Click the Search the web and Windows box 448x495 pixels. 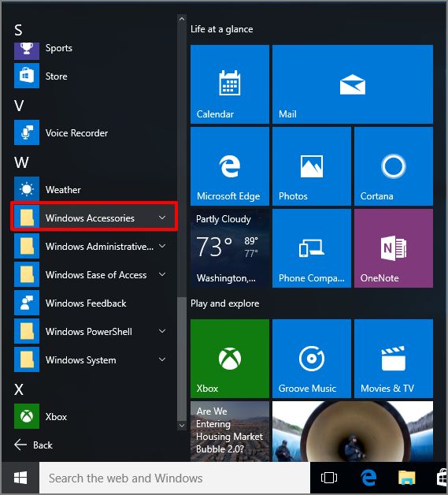pyautogui.click(x=175, y=478)
